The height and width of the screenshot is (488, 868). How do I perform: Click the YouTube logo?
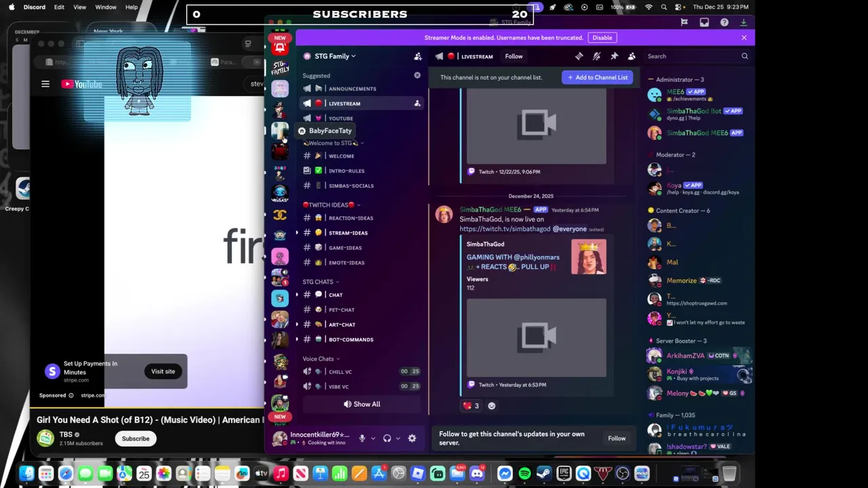pyautogui.click(x=81, y=84)
